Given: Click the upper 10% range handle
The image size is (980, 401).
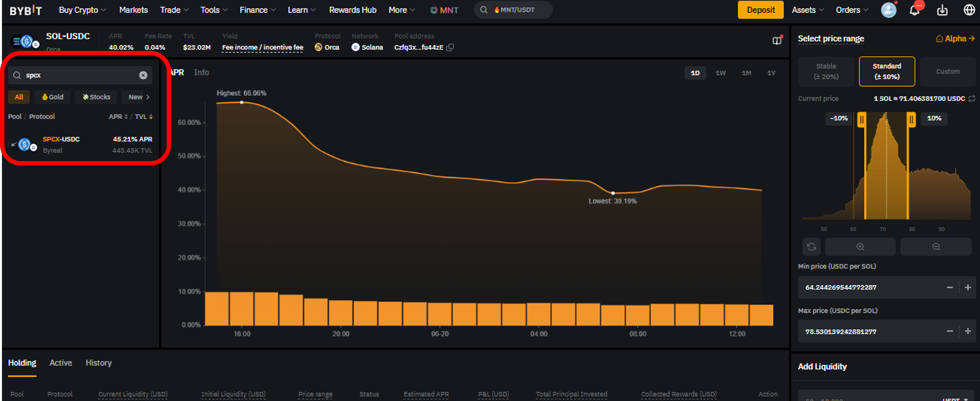Looking at the screenshot, I should click(x=911, y=119).
